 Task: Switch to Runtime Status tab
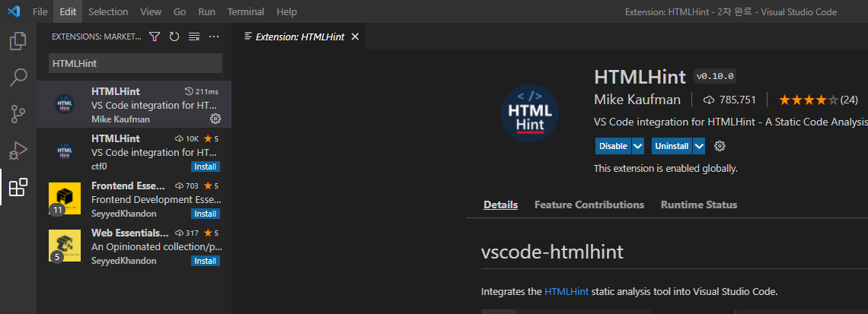(x=699, y=205)
